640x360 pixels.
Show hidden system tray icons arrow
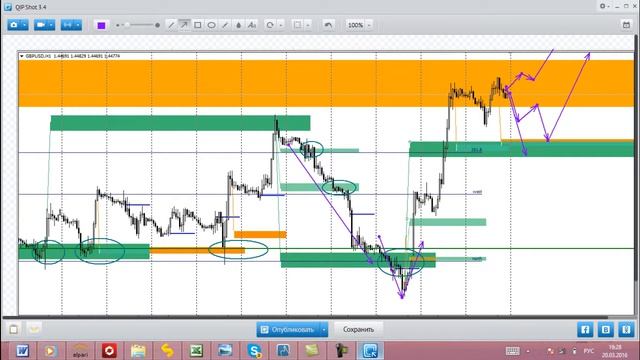click(528, 351)
